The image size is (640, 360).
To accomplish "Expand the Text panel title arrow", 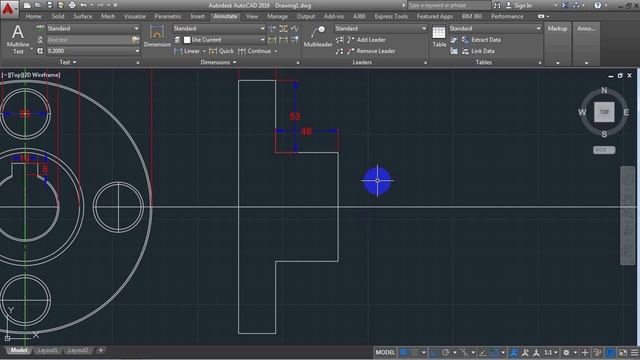I will [75, 62].
